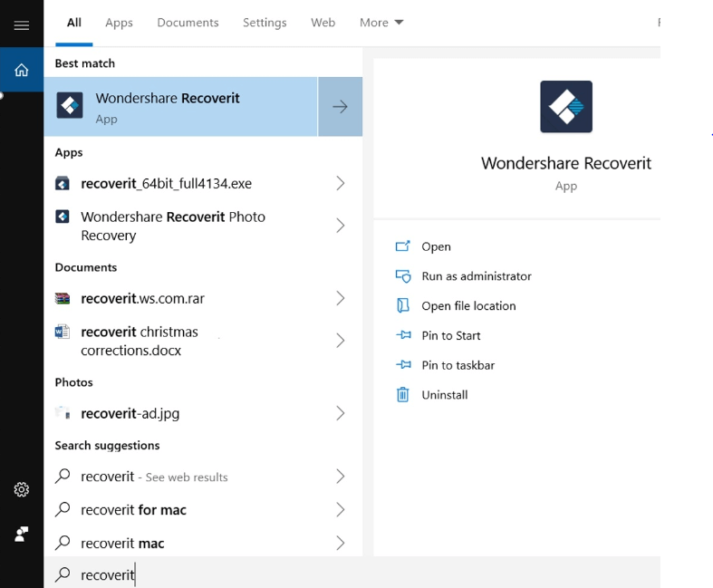Select recoverit-ad.jpg photo result
Image resolution: width=713 pixels, height=588 pixels.
203,413
